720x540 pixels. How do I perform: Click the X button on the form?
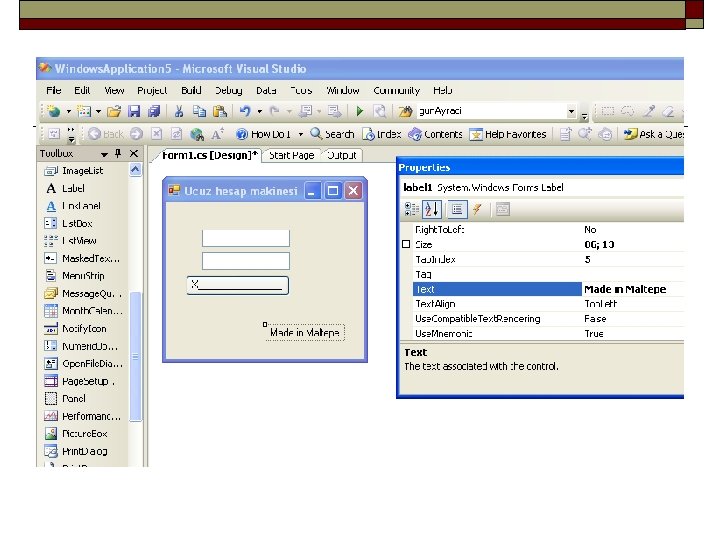coord(237,285)
